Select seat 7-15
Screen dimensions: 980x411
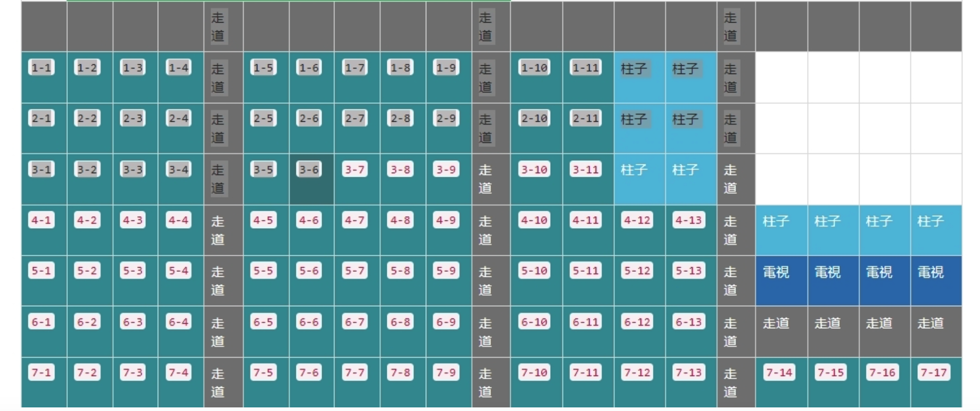[831, 372]
